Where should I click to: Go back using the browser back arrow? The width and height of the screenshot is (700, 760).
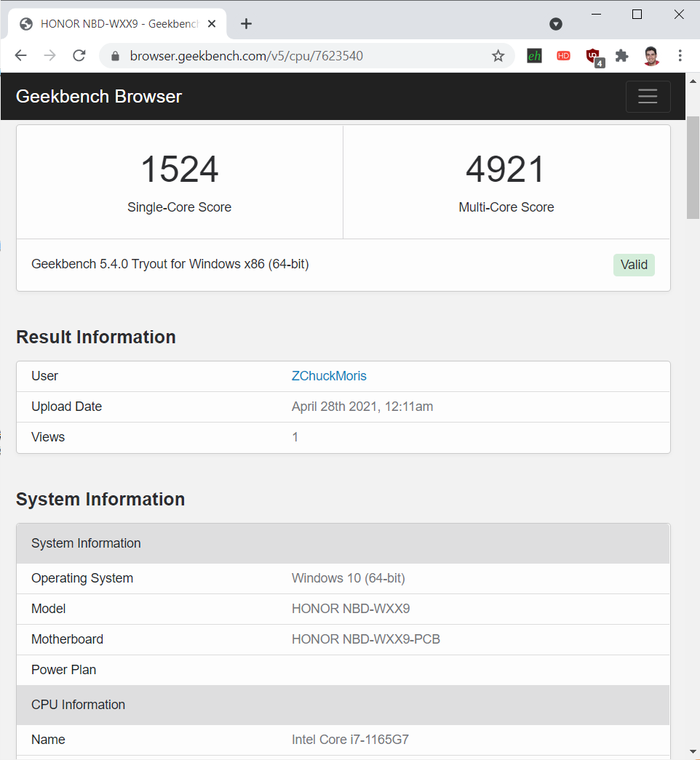pyautogui.click(x=21, y=56)
